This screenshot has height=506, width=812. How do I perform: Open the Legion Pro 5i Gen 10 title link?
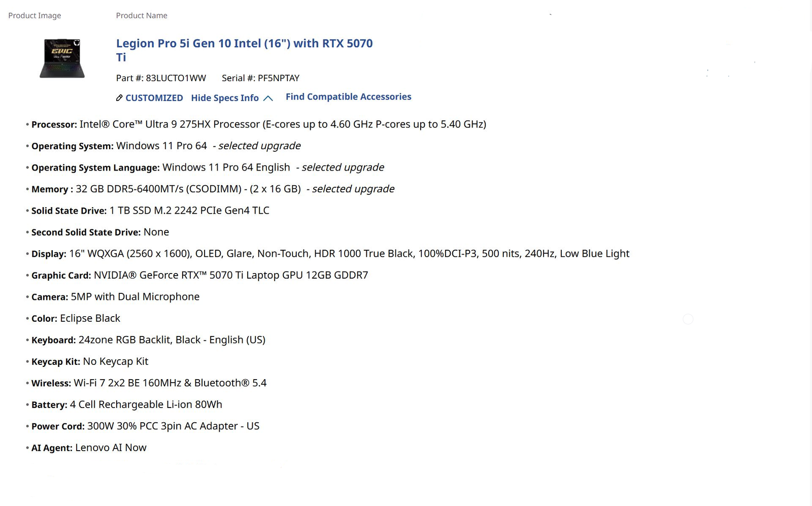pyautogui.click(x=244, y=44)
